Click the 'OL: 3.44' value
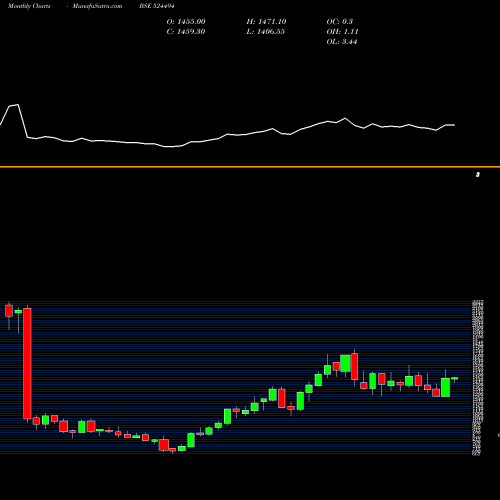Image resolution: width=500 pixels, height=500 pixels. click(x=342, y=42)
